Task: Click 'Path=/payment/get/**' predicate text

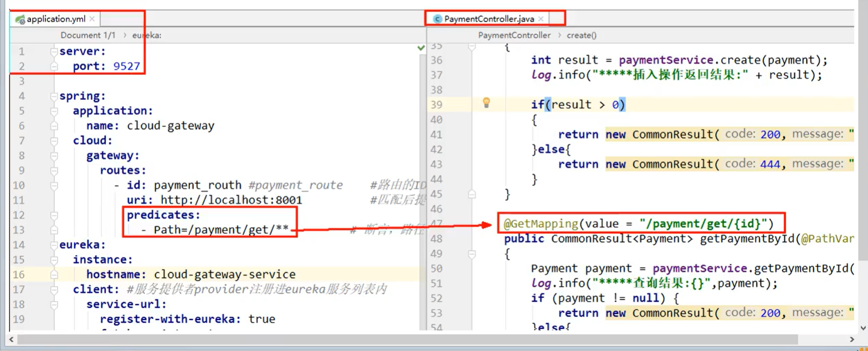Action: [x=222, y=230]
